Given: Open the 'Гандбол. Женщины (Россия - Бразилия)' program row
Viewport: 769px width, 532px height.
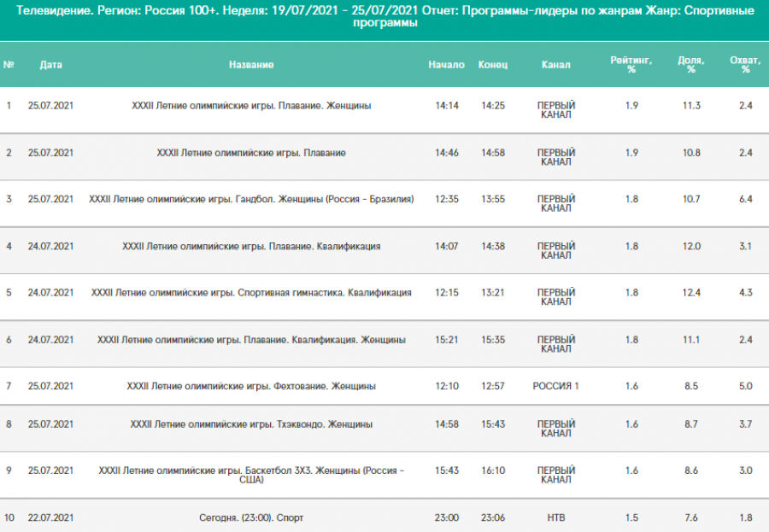Looking at the screenshot, I should [x=251, y=199].
